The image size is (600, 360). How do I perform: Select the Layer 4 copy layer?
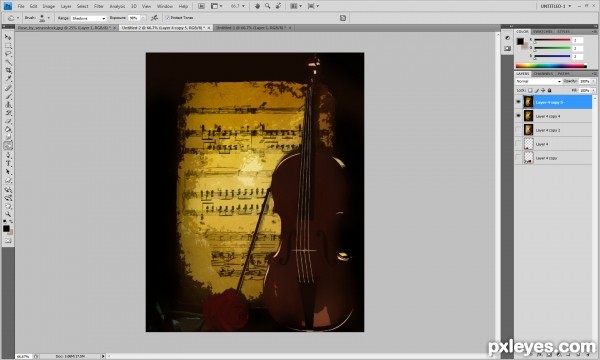coord(554,158)
